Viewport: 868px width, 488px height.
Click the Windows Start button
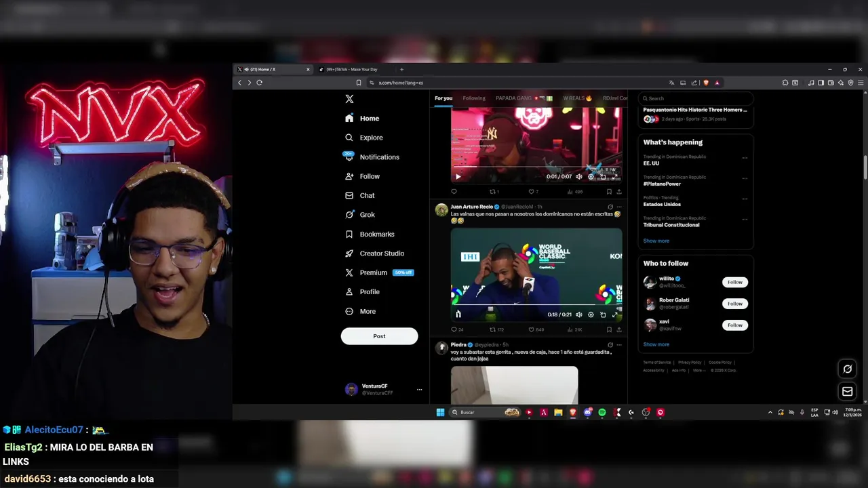point(440,412)
